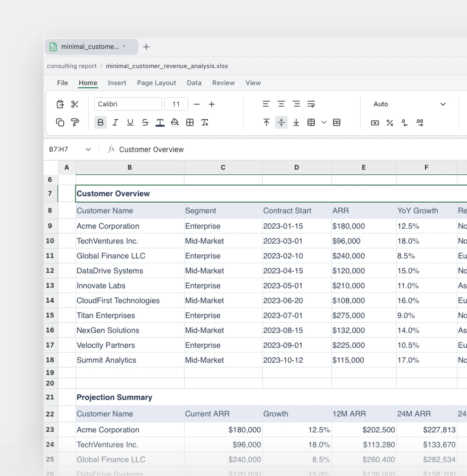
Task: Apply percent number format
Action: point(390,123)
